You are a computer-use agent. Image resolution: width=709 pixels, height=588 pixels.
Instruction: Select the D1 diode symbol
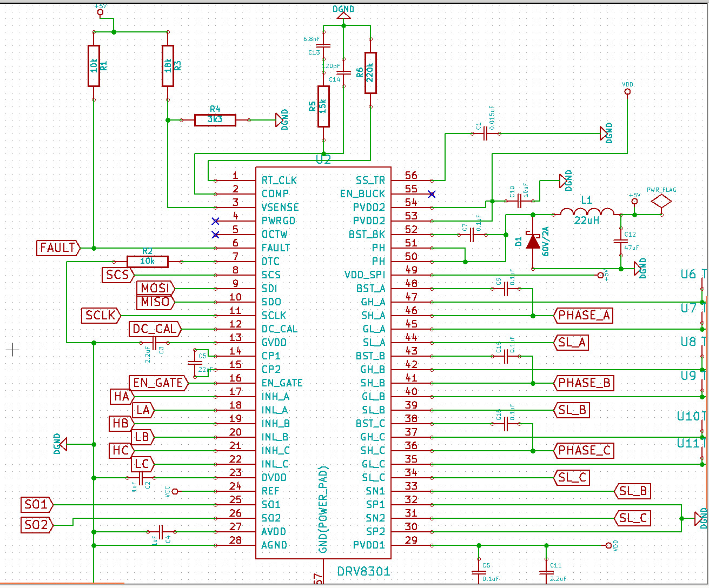point(533,241)
